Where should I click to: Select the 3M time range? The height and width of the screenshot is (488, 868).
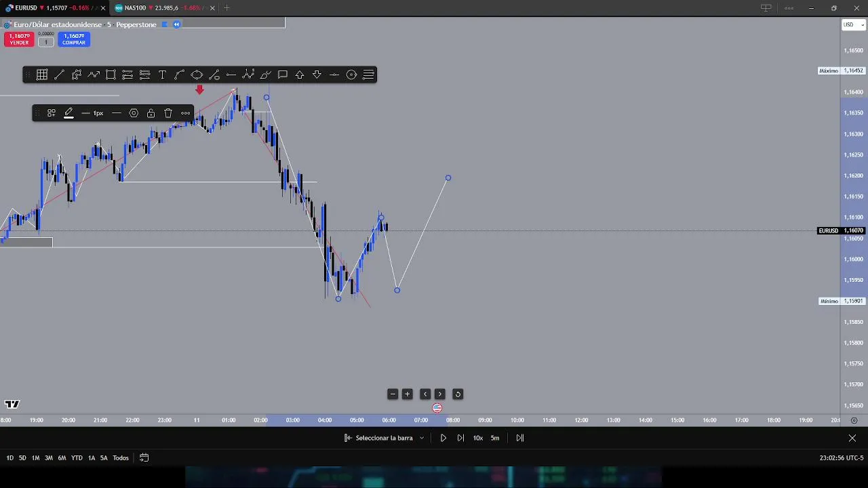(49, 458)
